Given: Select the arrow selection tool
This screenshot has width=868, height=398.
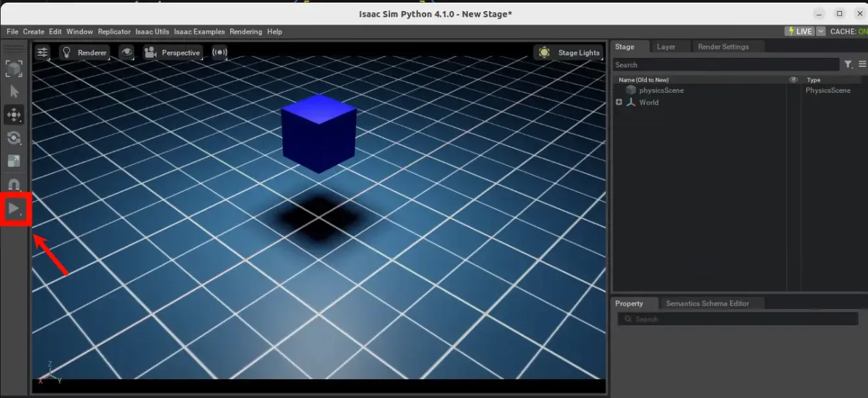Looking at the screenshot, I should [14, 92].
